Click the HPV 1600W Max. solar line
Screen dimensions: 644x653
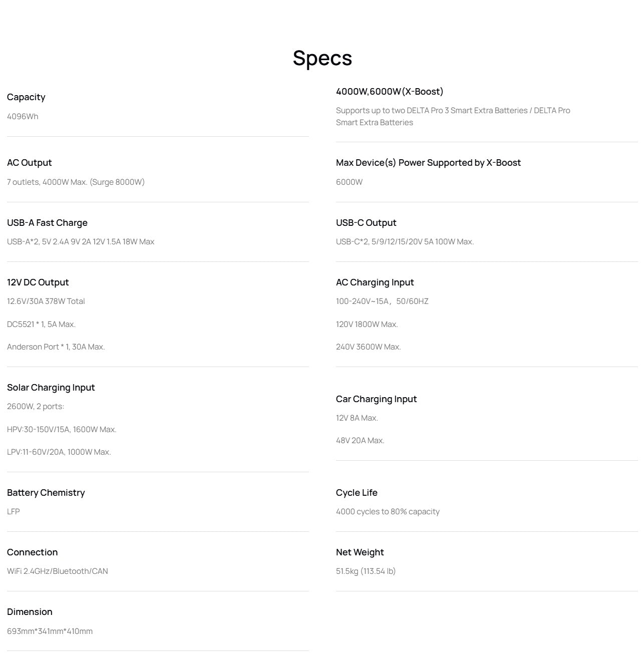click(62, 430)
